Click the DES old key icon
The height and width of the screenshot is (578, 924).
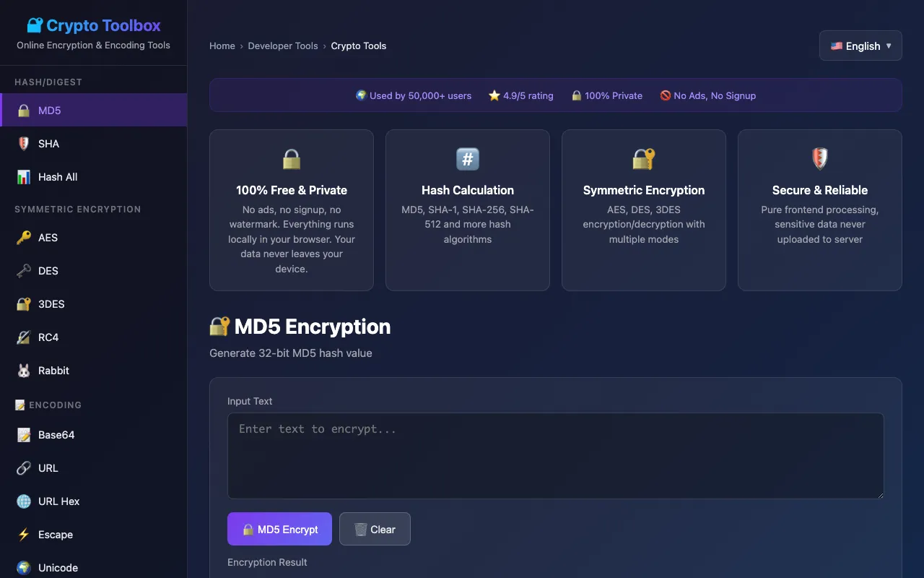(x=24, y=271)
